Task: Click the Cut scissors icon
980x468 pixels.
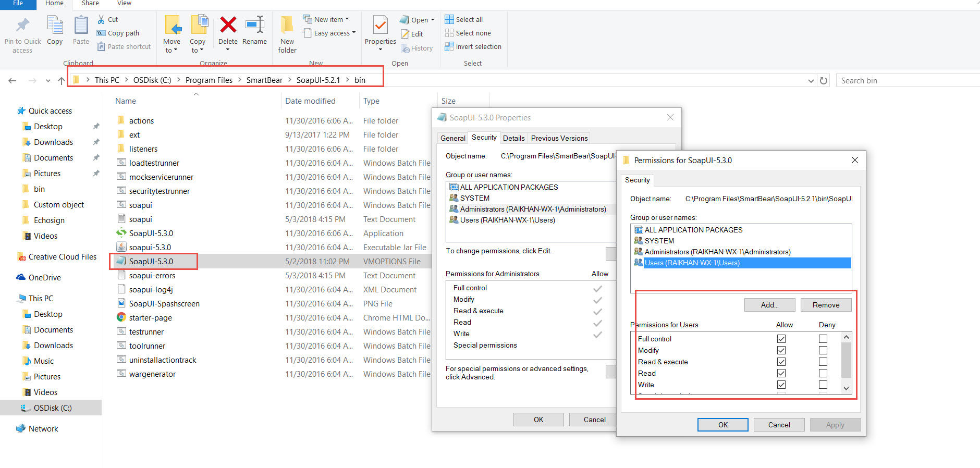Action: pyautogui.click(x=101, y=19)
